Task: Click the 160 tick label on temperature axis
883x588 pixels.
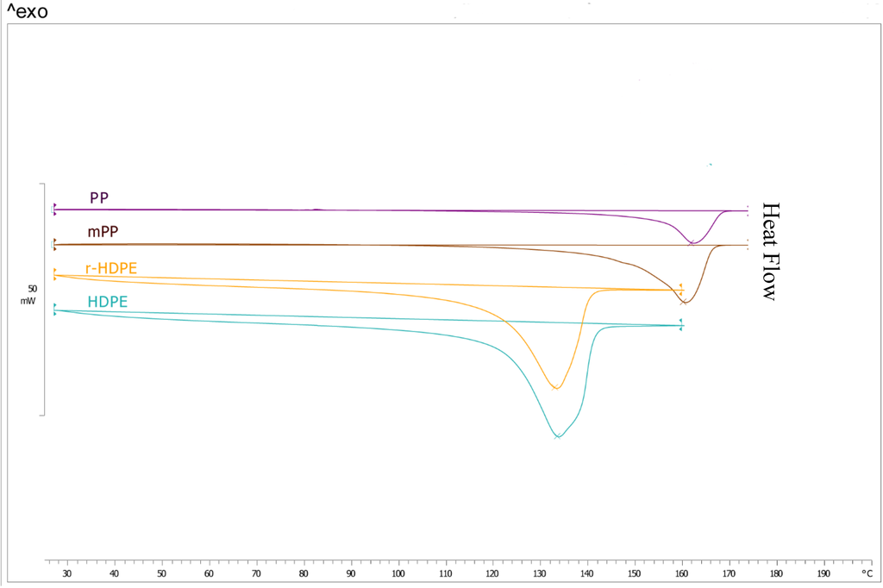Action: (x=681, y=574)
